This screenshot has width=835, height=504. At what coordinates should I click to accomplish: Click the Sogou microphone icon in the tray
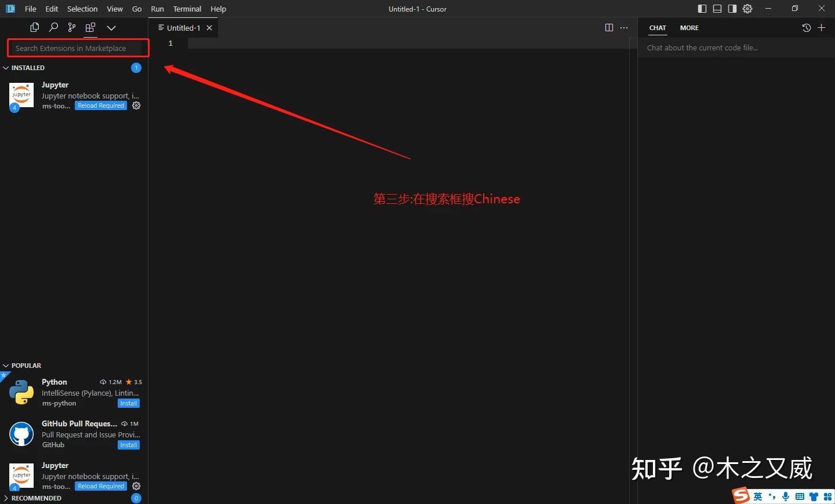[785, 496]
